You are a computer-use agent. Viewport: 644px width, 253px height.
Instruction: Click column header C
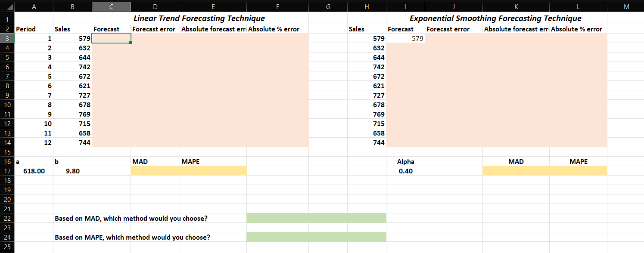pos(111,6)
